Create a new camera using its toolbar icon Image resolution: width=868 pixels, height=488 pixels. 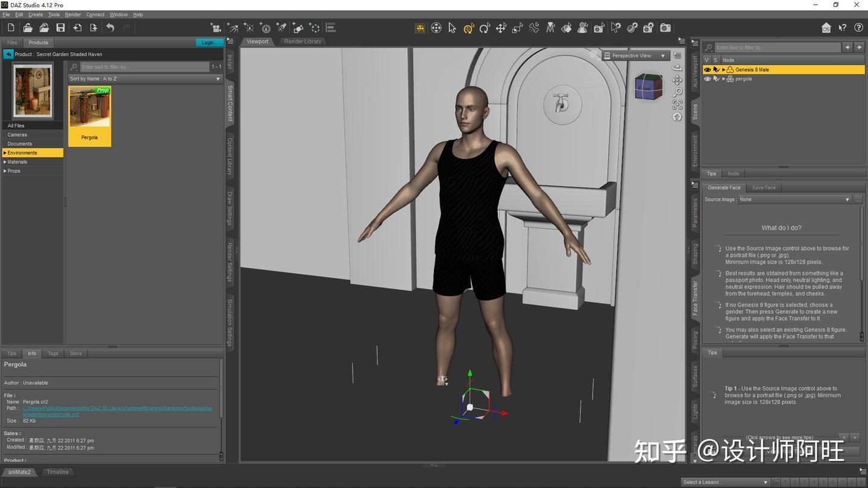pyautogui.click(x=649, y=28)
